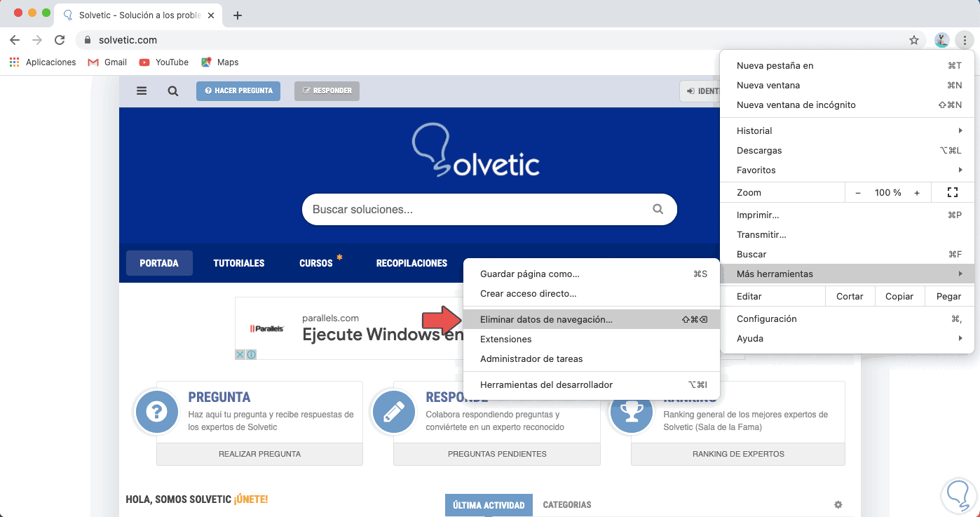Open Descargas from Chrome menu

847,150
